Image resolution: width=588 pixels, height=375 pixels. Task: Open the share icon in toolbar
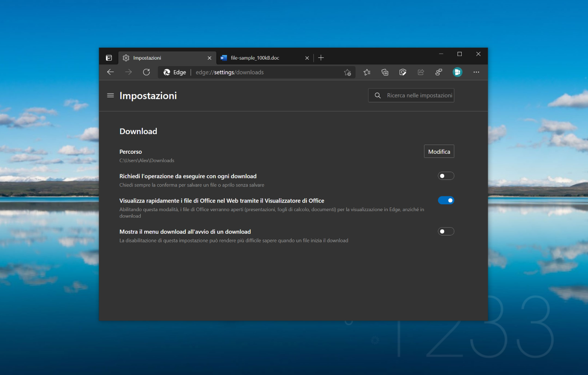[x=421, y=72]
